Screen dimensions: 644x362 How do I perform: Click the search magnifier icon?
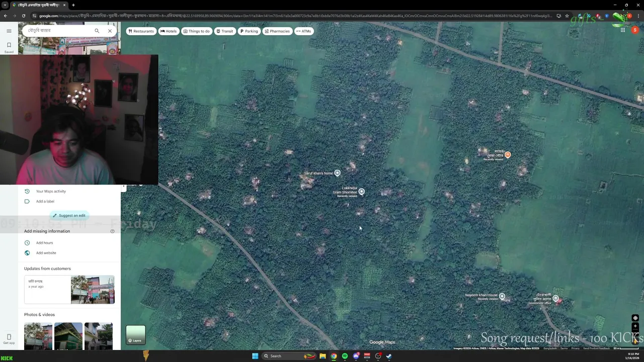click(x=97, y=31)
